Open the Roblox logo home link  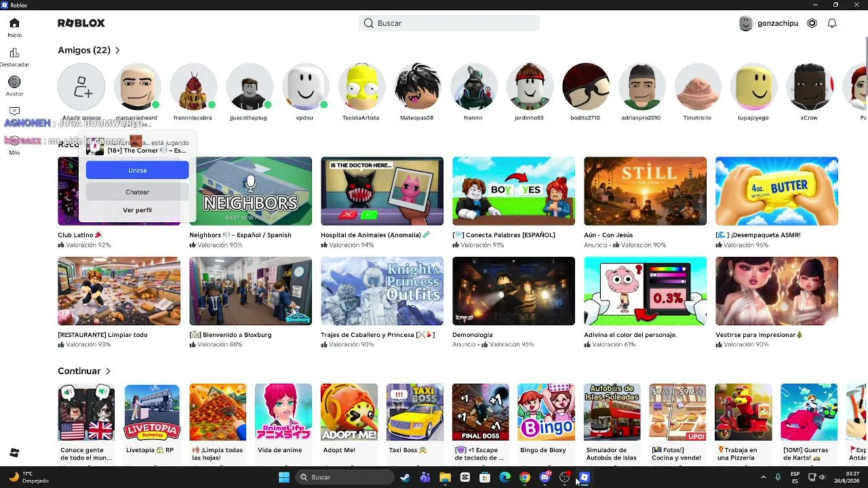coord(81,23)
